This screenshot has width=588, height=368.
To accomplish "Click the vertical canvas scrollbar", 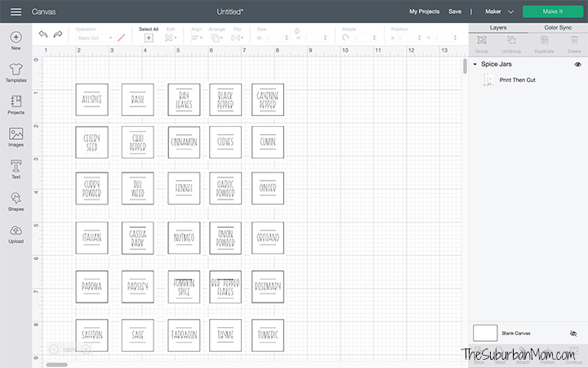I will tap(465, 66).
